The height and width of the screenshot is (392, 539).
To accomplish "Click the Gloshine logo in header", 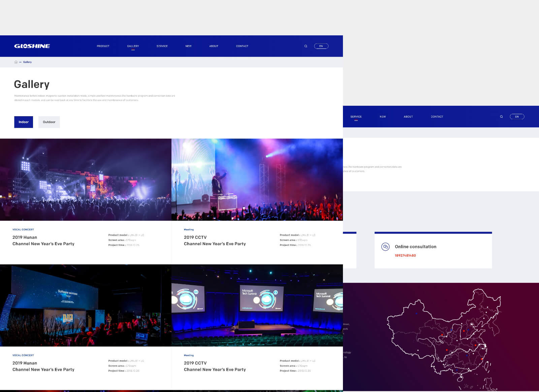I will point(32,46).
